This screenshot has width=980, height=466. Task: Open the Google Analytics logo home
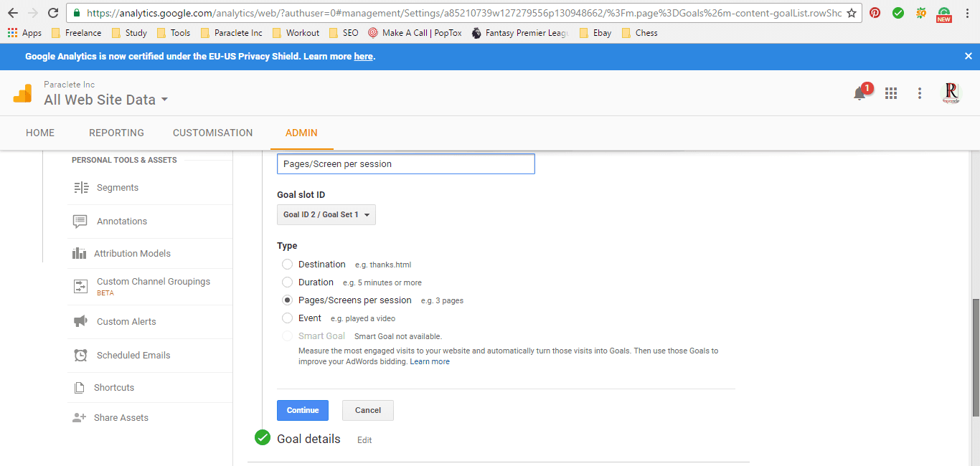pos(22,93)
